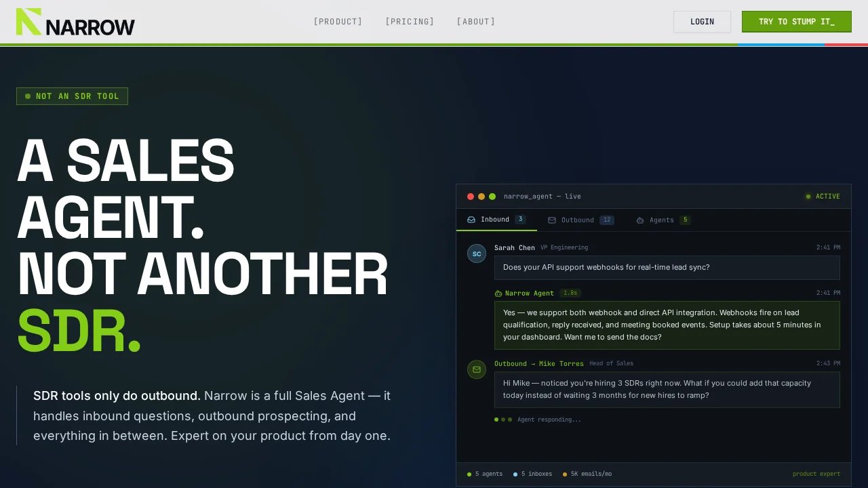Click the Narrow Agent reply message

click(667, 325)
